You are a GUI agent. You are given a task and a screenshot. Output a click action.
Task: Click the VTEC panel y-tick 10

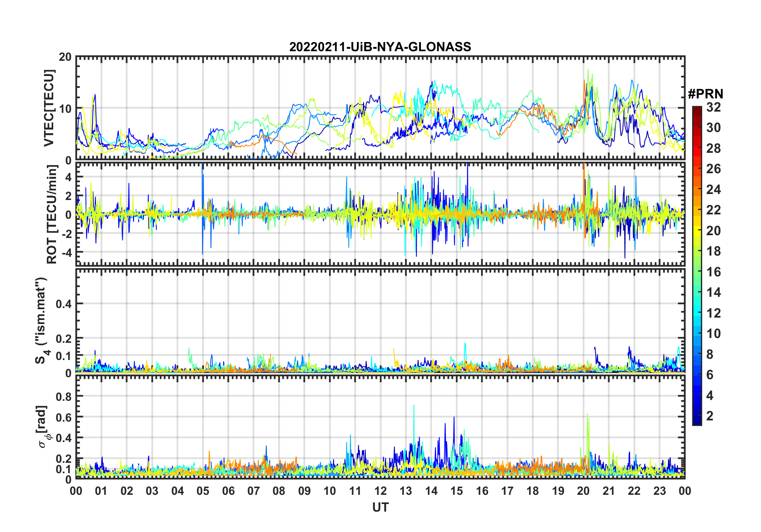tap(65, 108)
